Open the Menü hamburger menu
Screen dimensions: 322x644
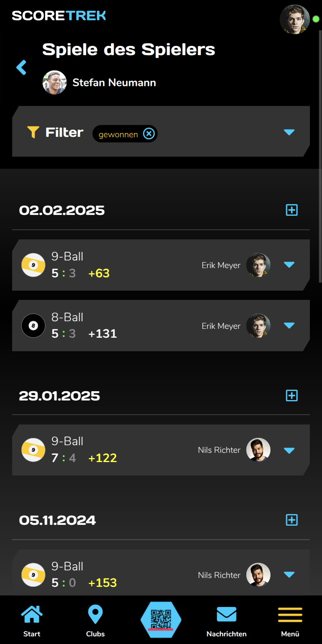290,621
